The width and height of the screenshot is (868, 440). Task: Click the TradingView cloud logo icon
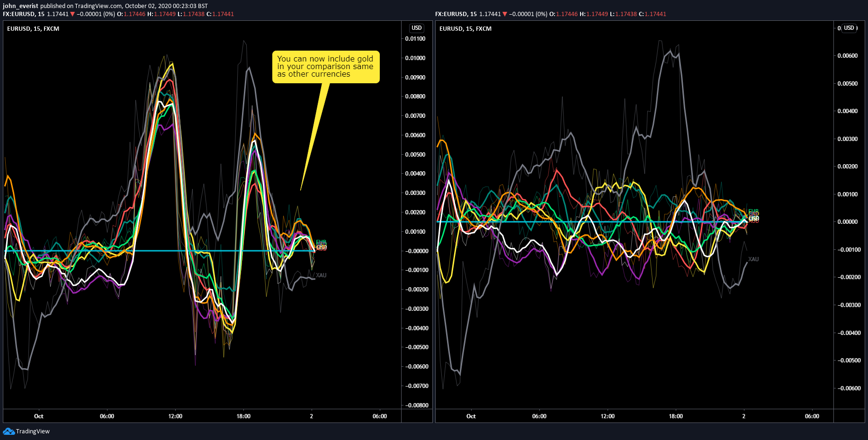pos(9,431)
